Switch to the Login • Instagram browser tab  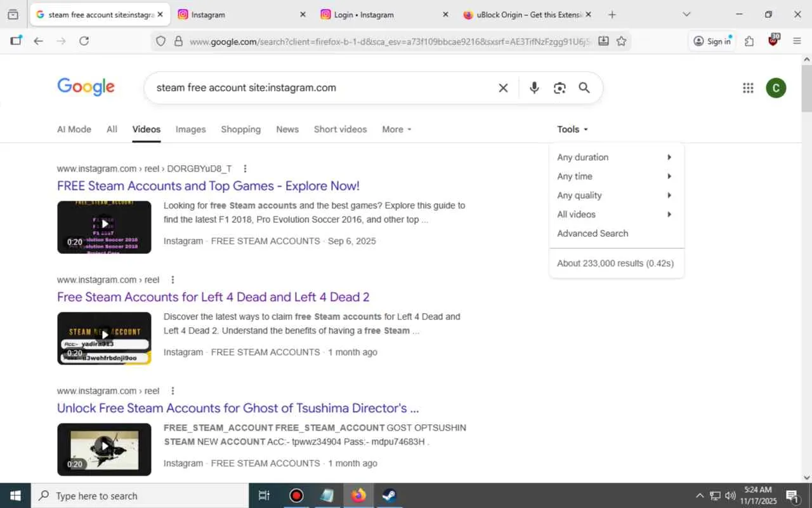(384, 15)
